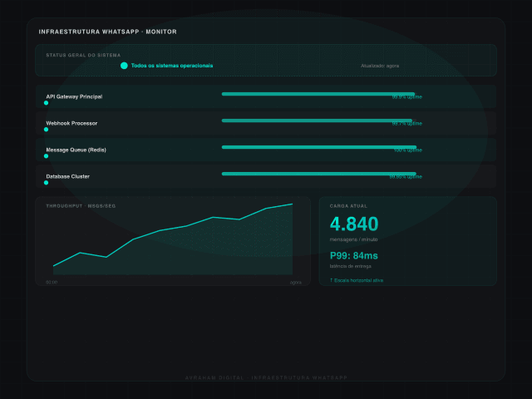Image resolution: width=532 pixels, height=399 pixels.
Task: Click the API Gateway Principal uptime bar
Action: [318, 94]
